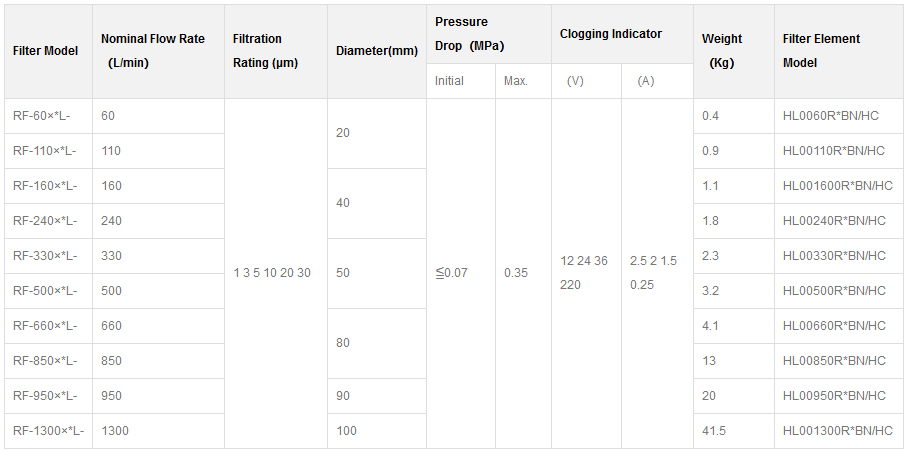Click the Filter Element Model header
The width and height of the screenshot is (907, 455).
click(x=822, y=51)
